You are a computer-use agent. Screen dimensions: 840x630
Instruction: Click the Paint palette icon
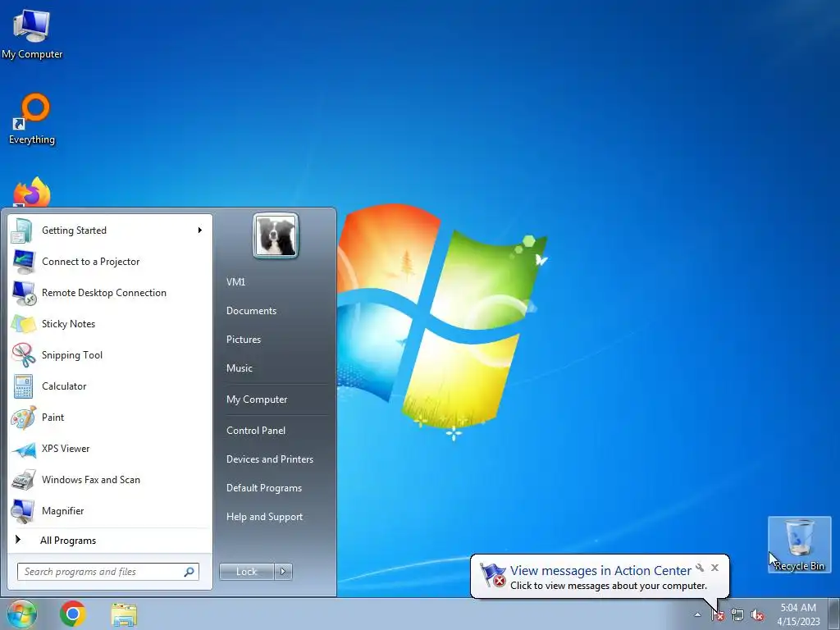22,418
